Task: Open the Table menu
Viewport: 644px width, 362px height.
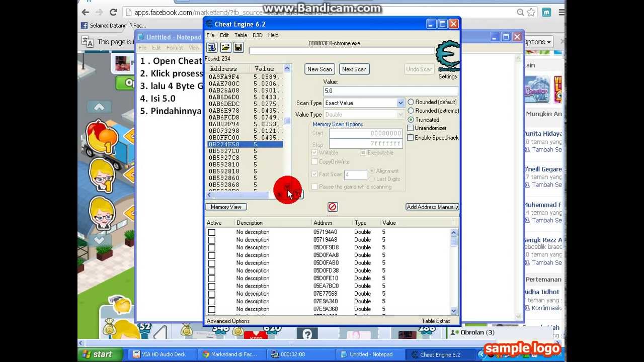Action: click(241, 35)
